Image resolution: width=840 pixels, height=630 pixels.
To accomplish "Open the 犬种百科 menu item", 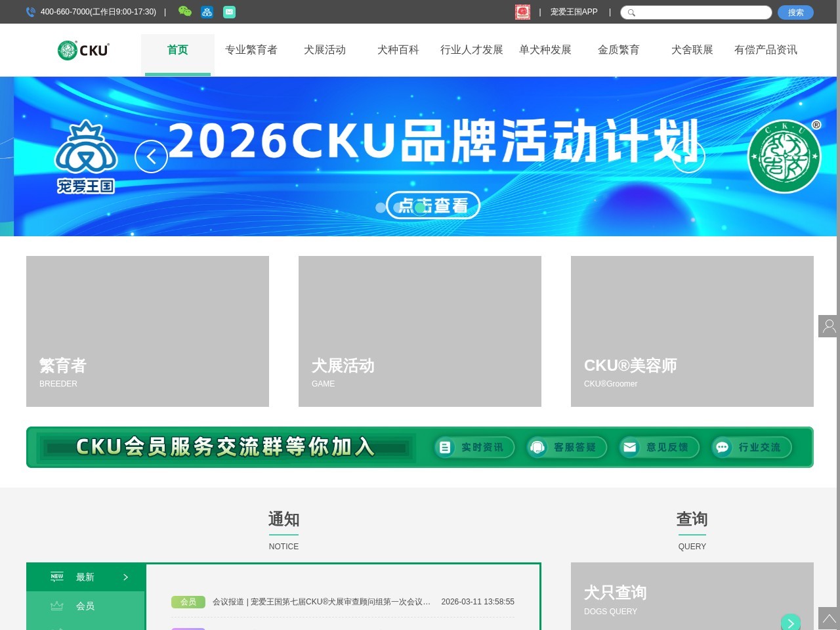I will coord(398,49).
